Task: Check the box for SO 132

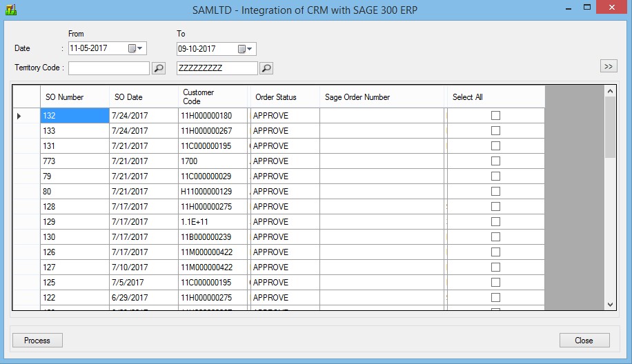Action: (496, 116)
